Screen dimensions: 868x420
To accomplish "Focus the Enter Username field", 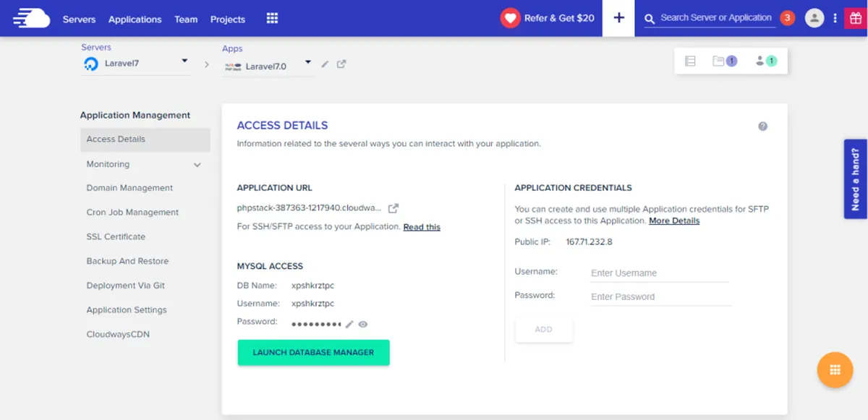I will [660, 273].
